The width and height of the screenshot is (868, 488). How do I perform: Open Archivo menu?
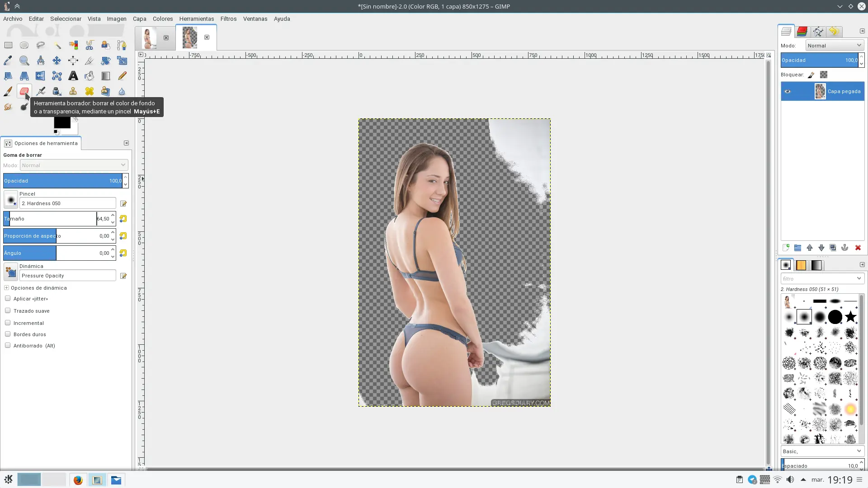tap(13, 19)
